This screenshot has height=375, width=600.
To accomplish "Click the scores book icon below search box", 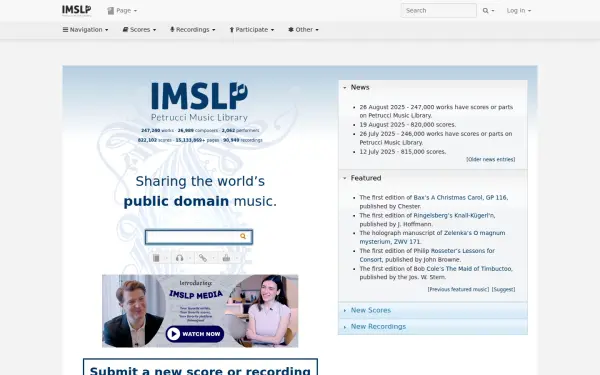I will 156,258.
